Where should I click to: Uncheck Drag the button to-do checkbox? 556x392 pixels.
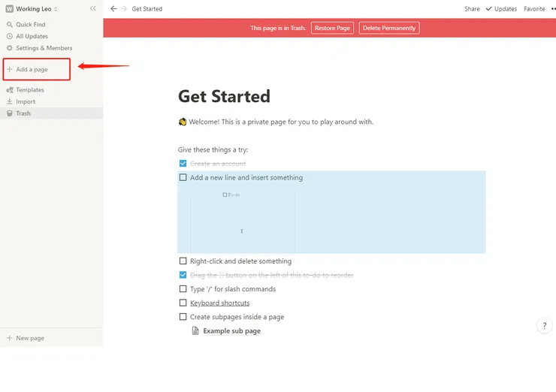click(x=183, y=275)
